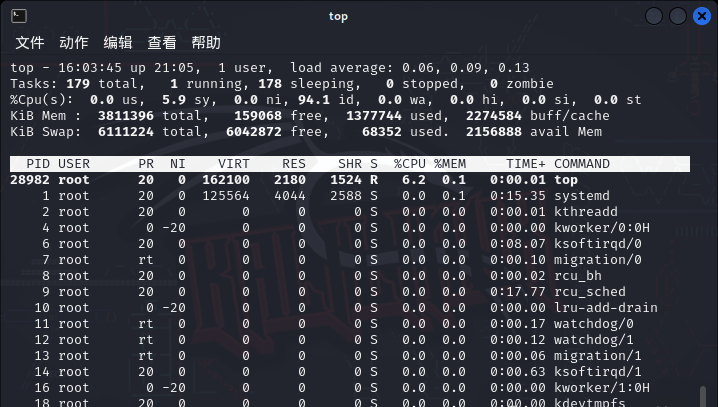Click the 68352 used swap value

tap(382, 132)
